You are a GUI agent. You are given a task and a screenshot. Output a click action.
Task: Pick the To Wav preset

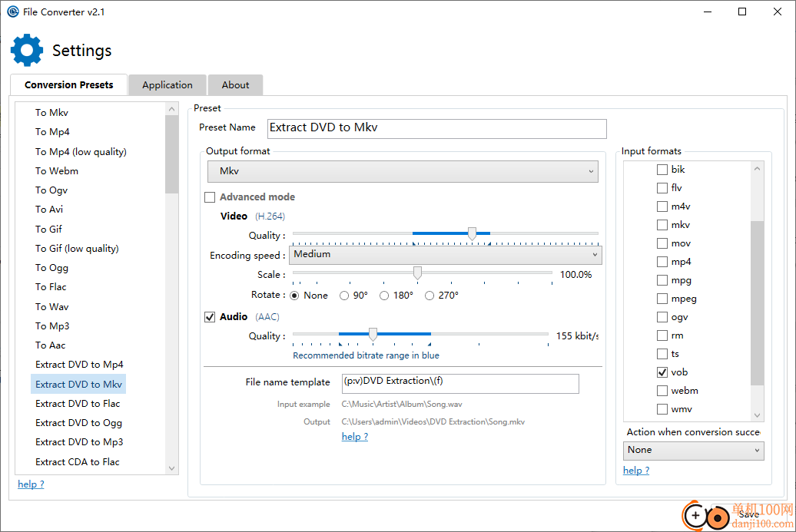tap(51, 307)
